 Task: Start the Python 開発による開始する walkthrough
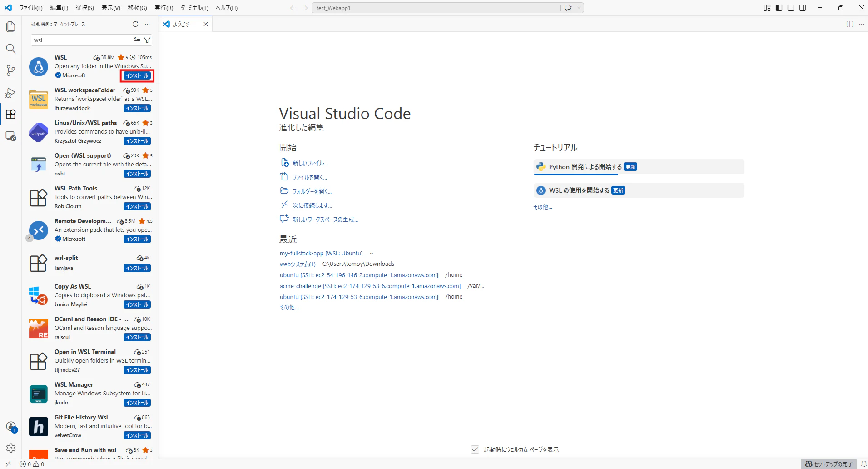639,167
